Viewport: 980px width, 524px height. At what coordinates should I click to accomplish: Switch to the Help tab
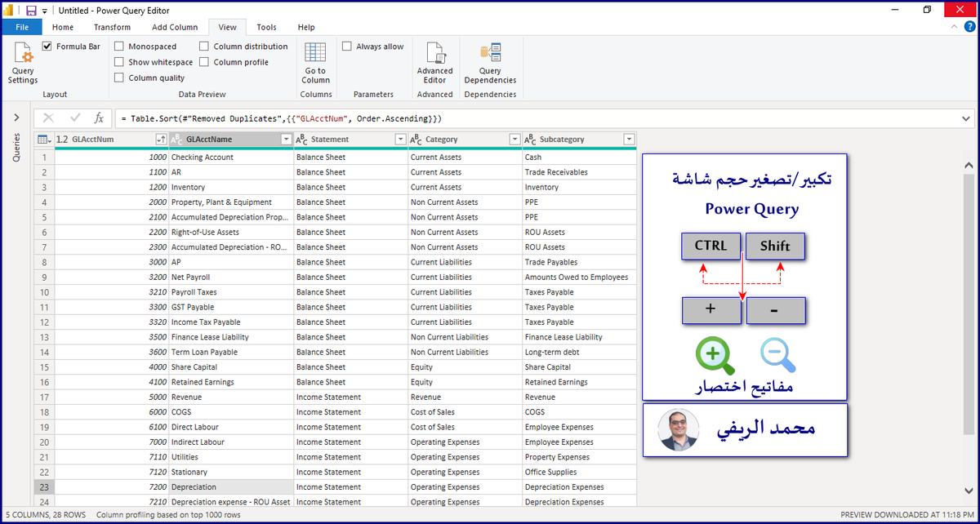pos(306,27)
